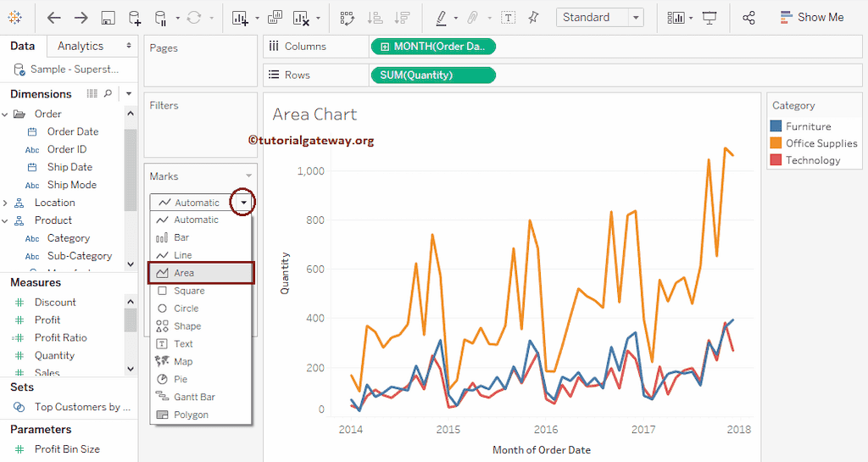Select Gantt Bar from the marks list
This screenshot has height=462, width=868.
point(194,397)
